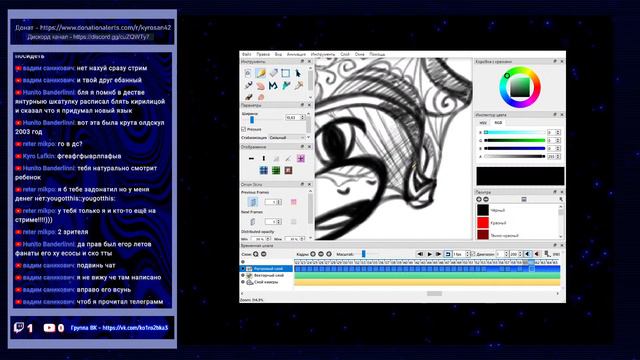
Task: Select the Paint Bucket fill tool
Action: 286,85
